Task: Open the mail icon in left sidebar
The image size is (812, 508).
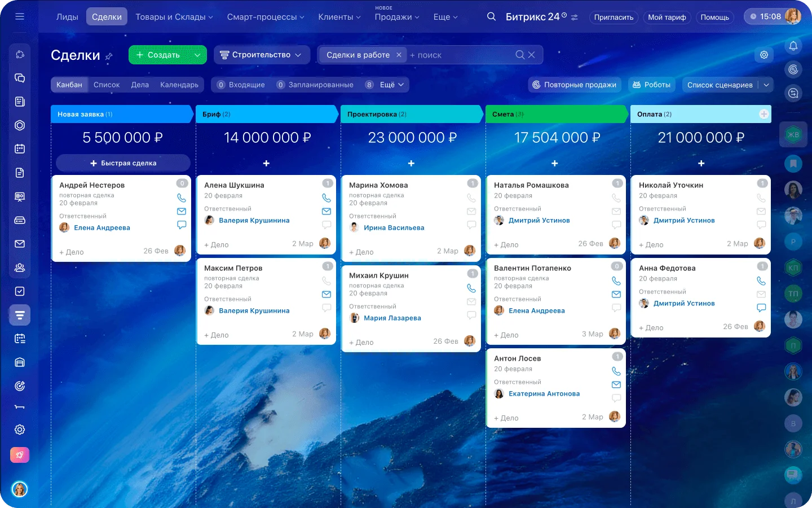Action: pyautogui.click(x=20, y=244)
